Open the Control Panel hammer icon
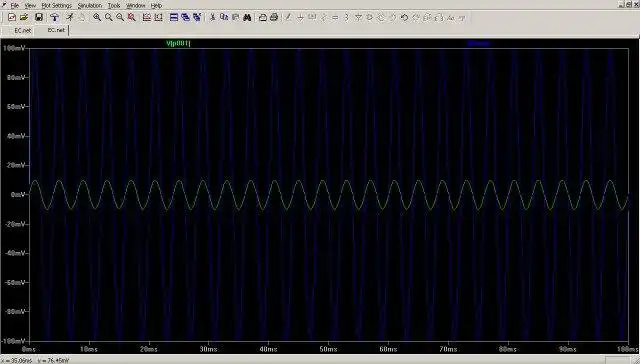 [54, 18]
